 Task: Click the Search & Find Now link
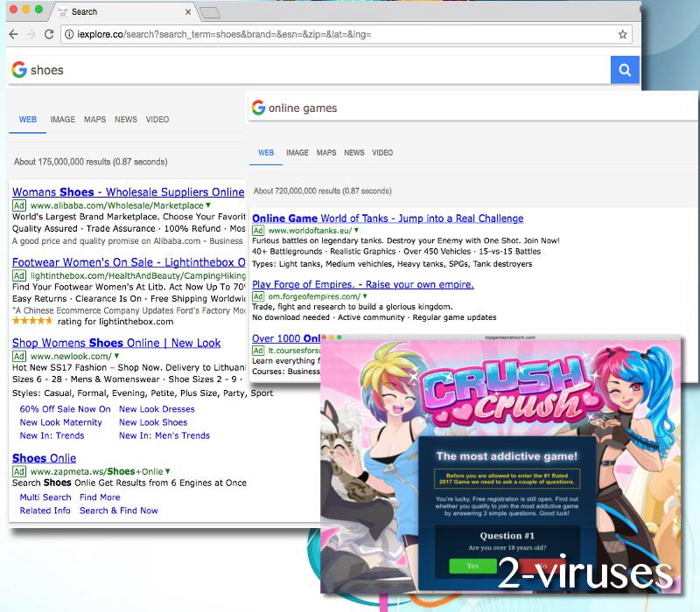pos(118,511)
